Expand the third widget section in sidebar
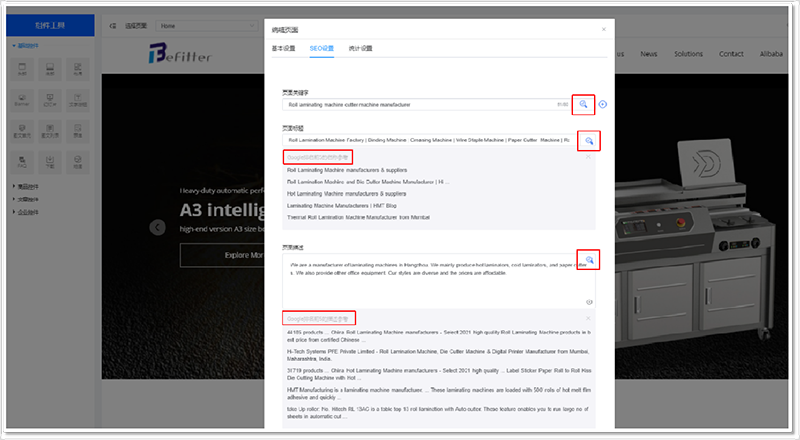 point(26,200)
